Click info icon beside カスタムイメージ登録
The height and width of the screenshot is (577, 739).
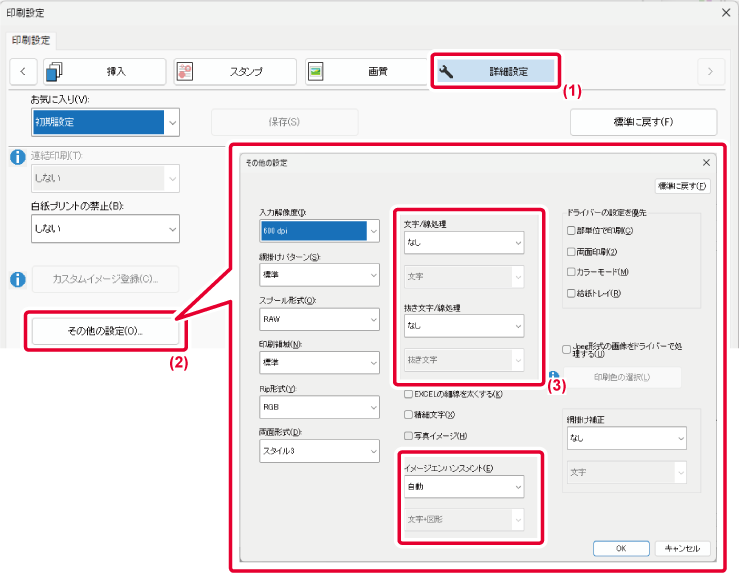16,278
